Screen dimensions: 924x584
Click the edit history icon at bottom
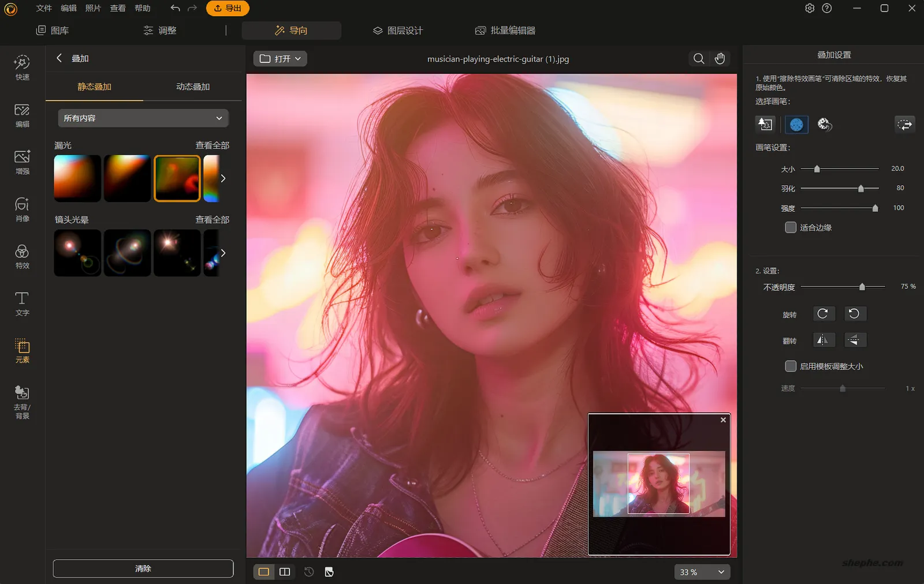(308, 571)
